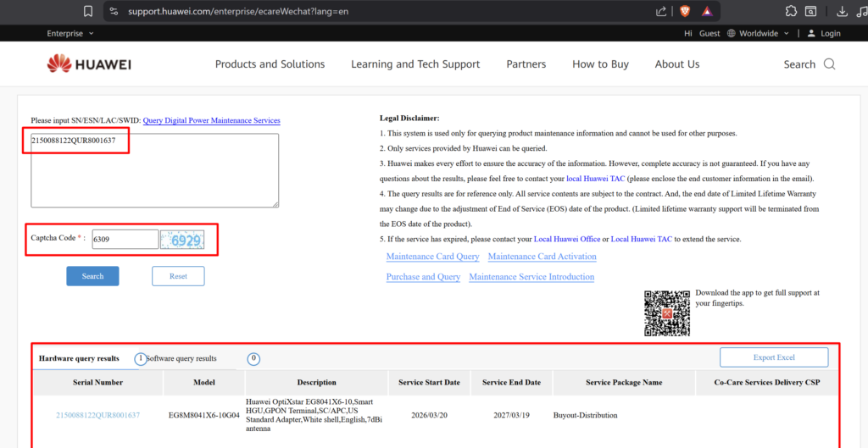This screenshot has width=868, height=448.
Task: Expand the Enterprise dropdown
Action: [70, 33]
